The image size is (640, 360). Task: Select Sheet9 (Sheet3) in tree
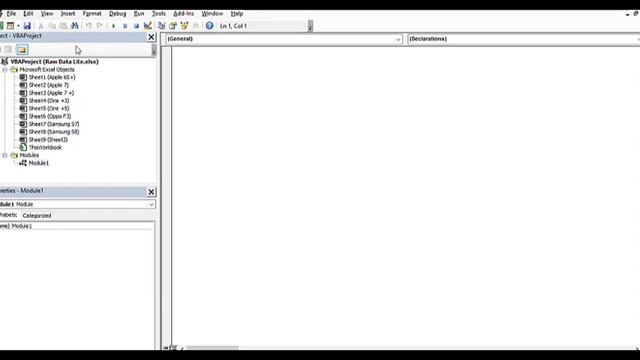click(x=48, y=140)
